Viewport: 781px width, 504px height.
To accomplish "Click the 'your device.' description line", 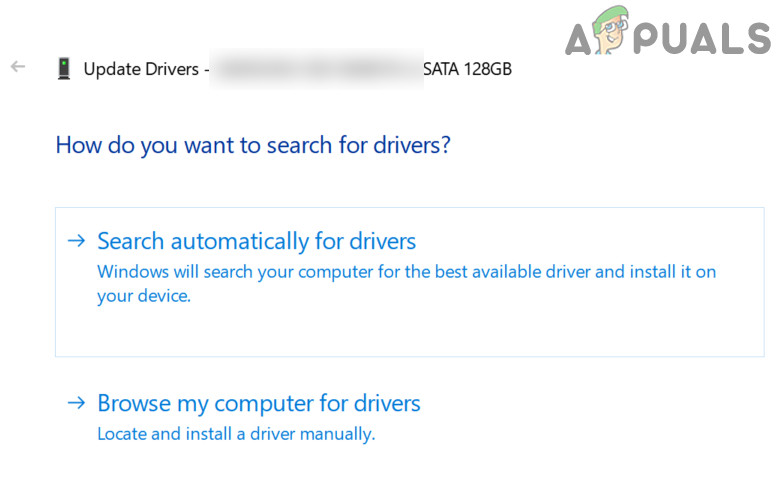I will pyautogui.click(x=143, y=296).
